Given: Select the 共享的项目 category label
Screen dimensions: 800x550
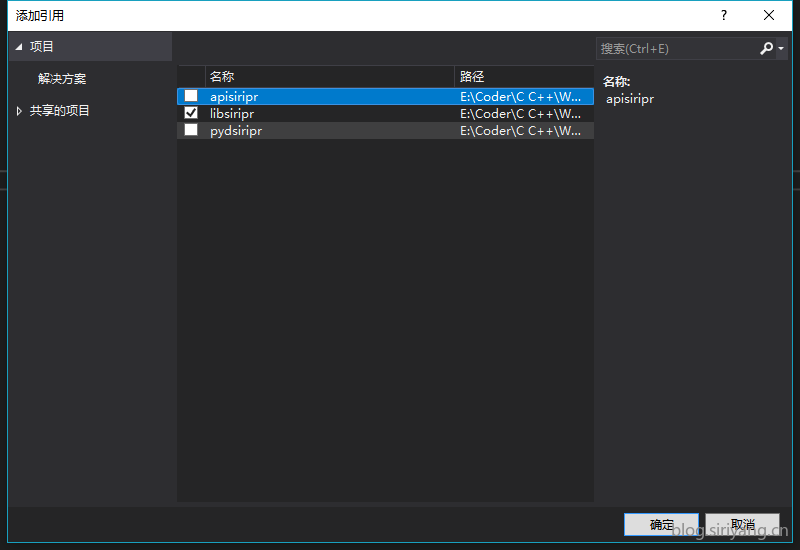Looking at the screenshot, I should coord(60,111).
